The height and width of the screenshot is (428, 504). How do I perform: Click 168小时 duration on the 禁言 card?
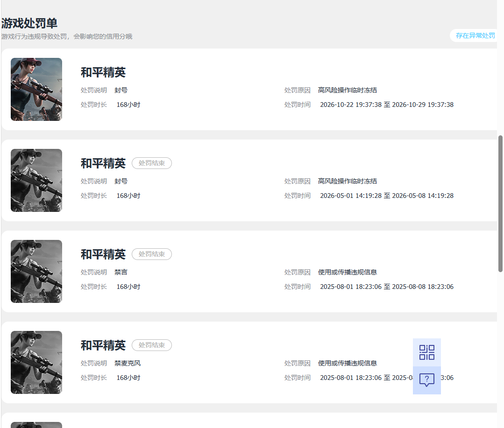click(x=128, y=287)
